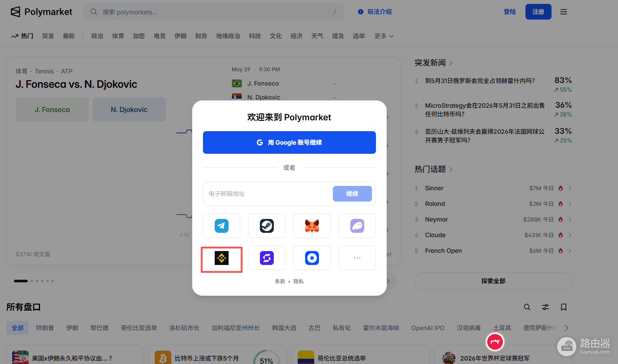Expand 突发新闻 section chevron

[x=451, y=63]
